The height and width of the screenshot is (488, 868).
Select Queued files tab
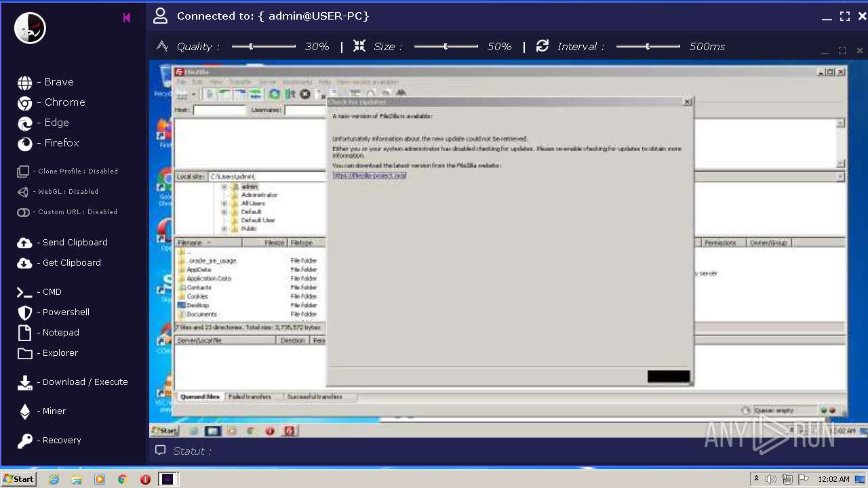pos(199,397)
